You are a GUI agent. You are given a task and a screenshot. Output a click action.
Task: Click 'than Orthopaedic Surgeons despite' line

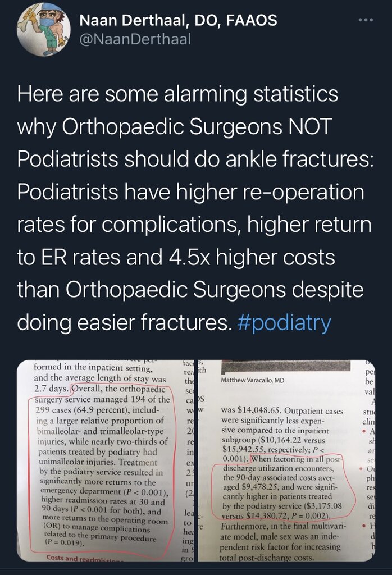(190, 290)
